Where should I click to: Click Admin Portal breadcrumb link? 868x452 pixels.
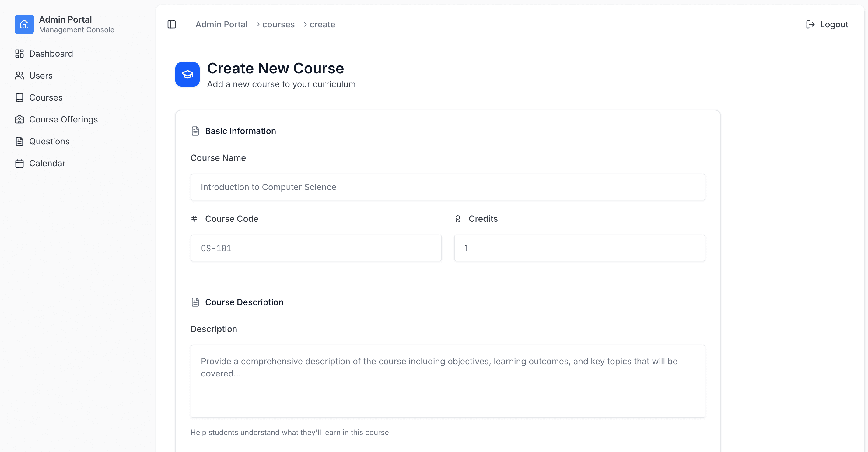click(x=221, y=24)
